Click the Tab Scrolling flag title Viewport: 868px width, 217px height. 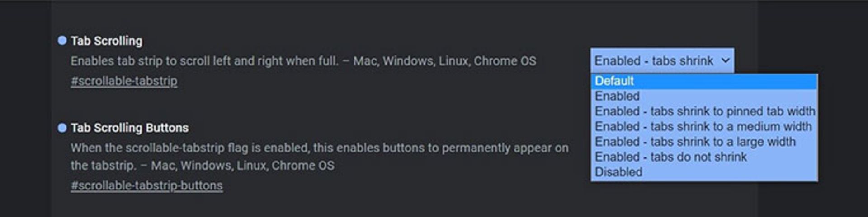click(107, 41)
